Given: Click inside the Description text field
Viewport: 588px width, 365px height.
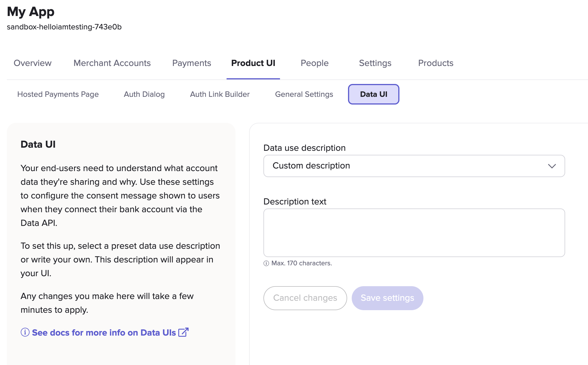Looking at the screenshot, I should click(x=414, y=232).
